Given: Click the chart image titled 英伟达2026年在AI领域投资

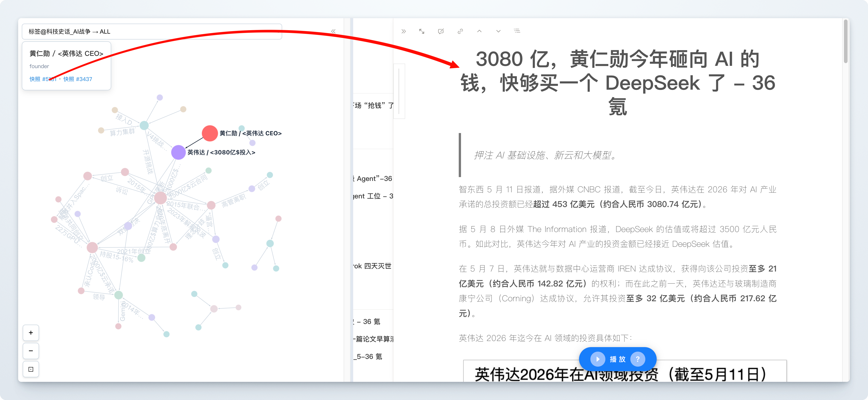Looking at the screenshot, I should (x=625, y=371).
